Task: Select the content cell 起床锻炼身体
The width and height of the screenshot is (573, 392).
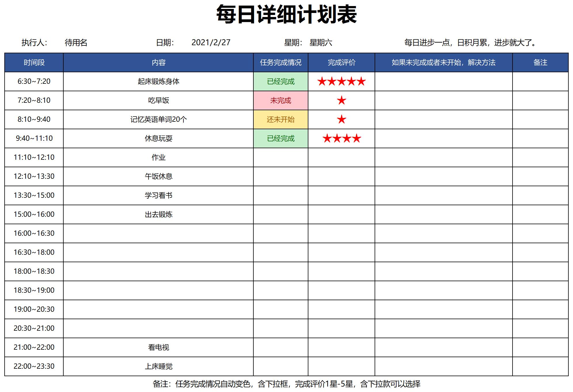Action: [x=158, y=81]
